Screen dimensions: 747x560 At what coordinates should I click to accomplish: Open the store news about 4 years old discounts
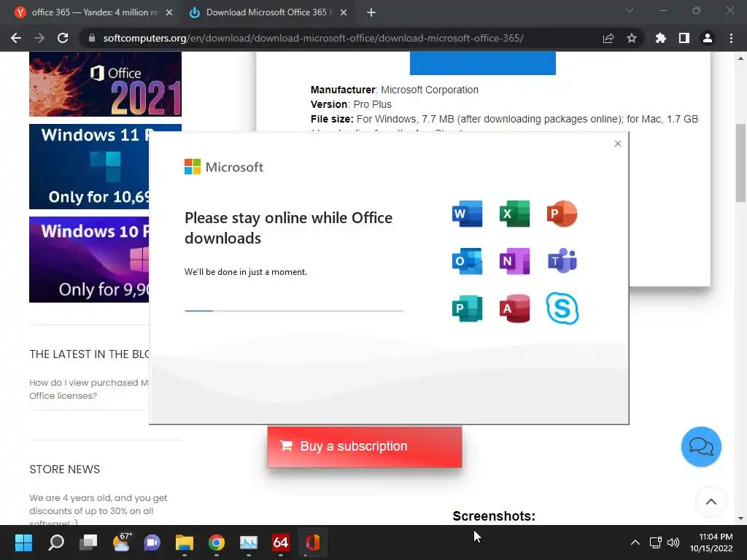(98, 510)
